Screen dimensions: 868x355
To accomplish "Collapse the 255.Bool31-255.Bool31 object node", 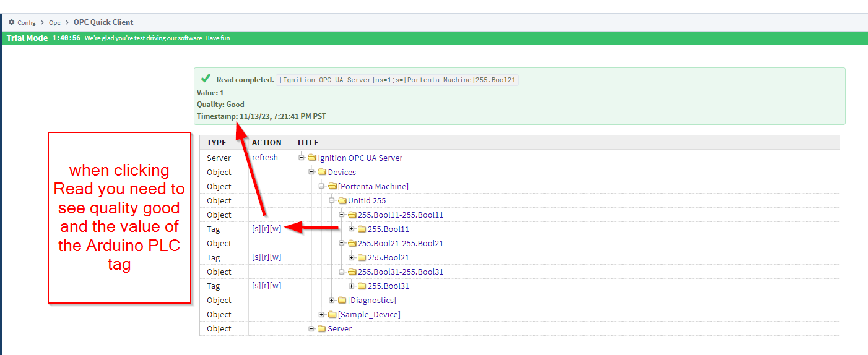I will 341,272.
